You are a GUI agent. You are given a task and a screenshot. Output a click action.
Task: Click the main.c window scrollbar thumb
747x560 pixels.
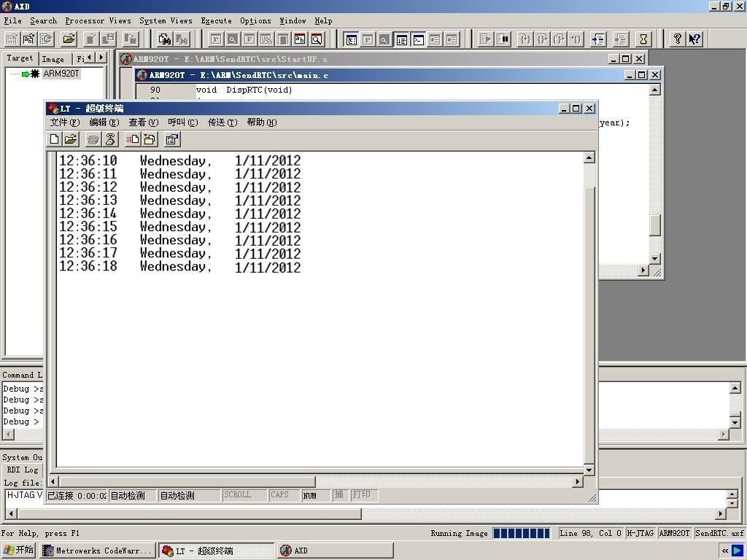click(x=655, y=225)
